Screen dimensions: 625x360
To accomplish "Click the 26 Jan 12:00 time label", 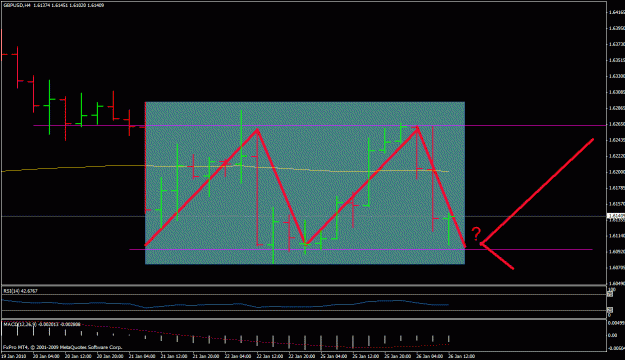I will coord(461,356).
